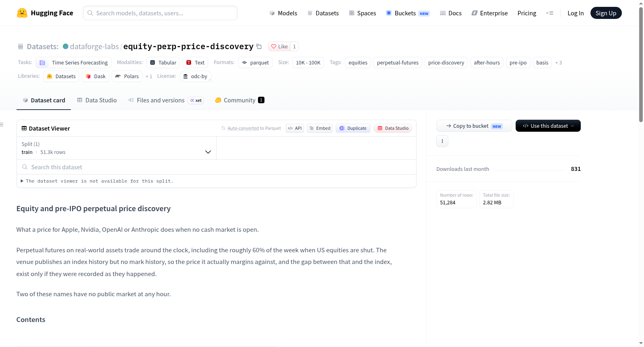Open Docs in top navigation
The height and width of the screenshot is (347, 644).
click(x=451, y=13)
